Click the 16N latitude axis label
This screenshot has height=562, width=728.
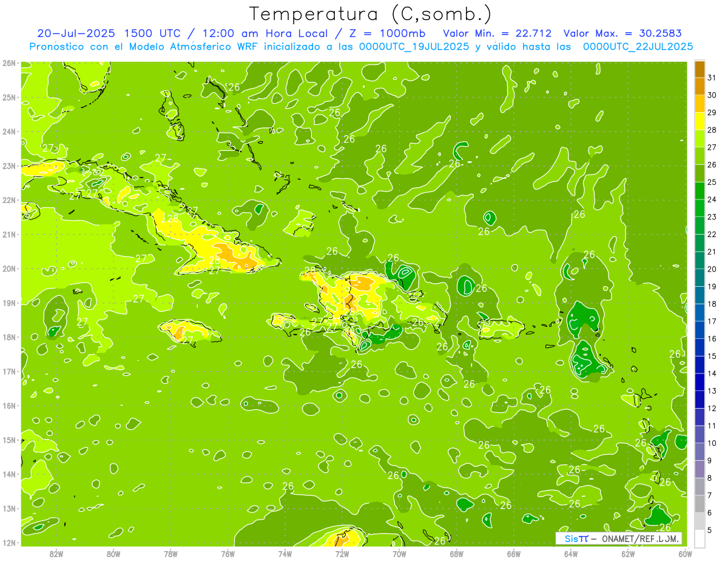tap(8, 406)
